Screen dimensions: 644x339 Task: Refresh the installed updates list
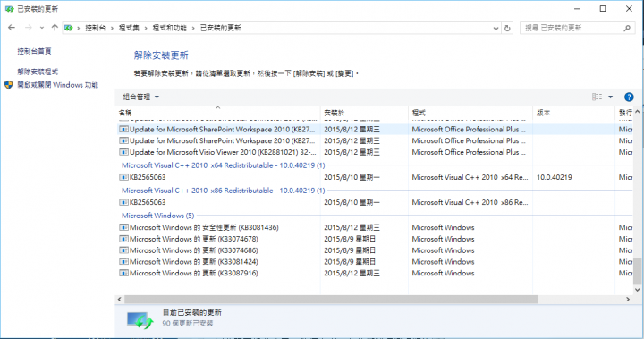(507, 28)
